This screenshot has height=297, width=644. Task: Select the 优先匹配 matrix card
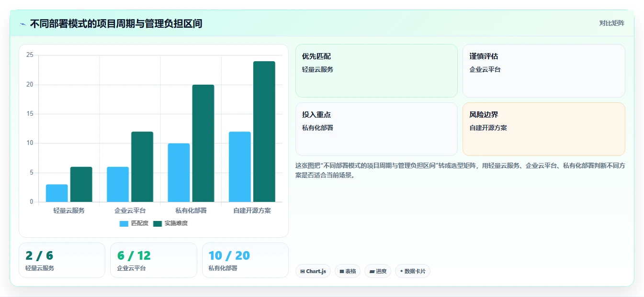[376, 71]
